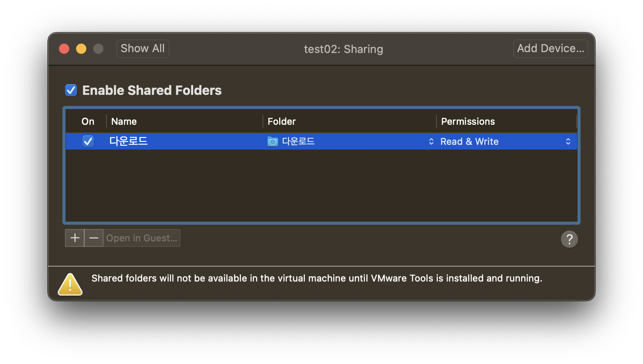Click the On column header

pyautogui.click(x=88, y=121)
